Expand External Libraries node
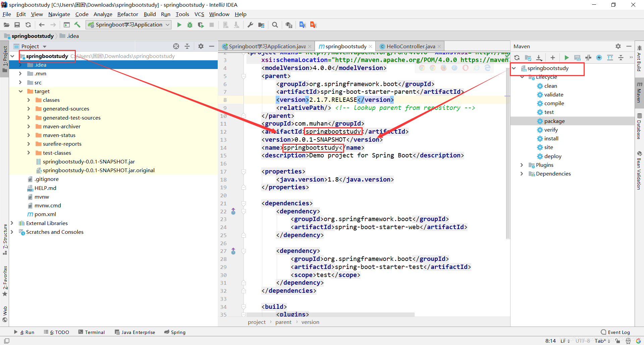Viewport: 644px width, 345px height. [x=12, y=223]
